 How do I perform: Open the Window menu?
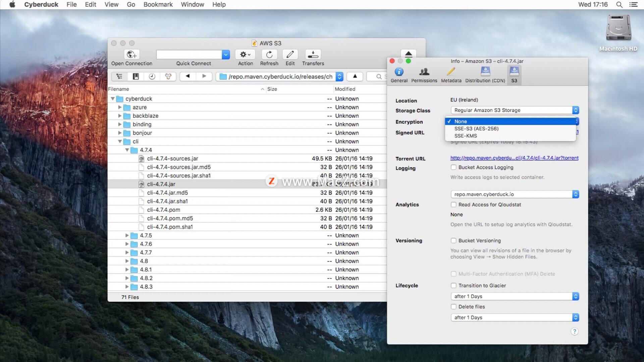point(193,4)
